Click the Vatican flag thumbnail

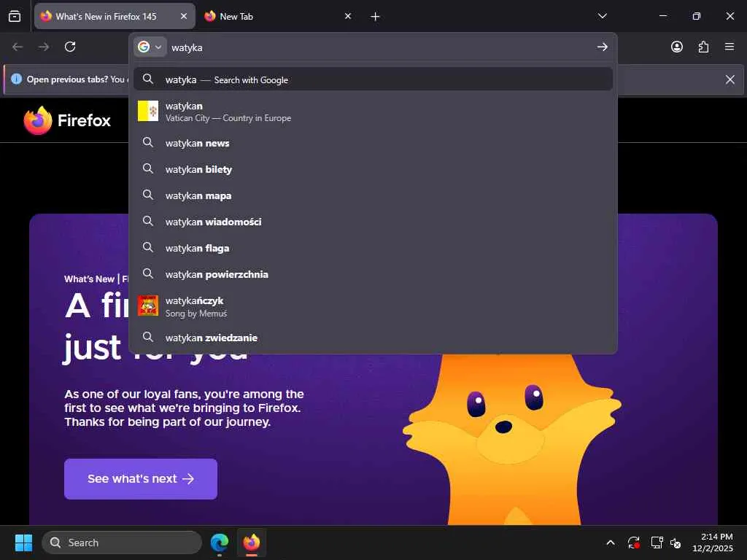click(x=148, y=111)
